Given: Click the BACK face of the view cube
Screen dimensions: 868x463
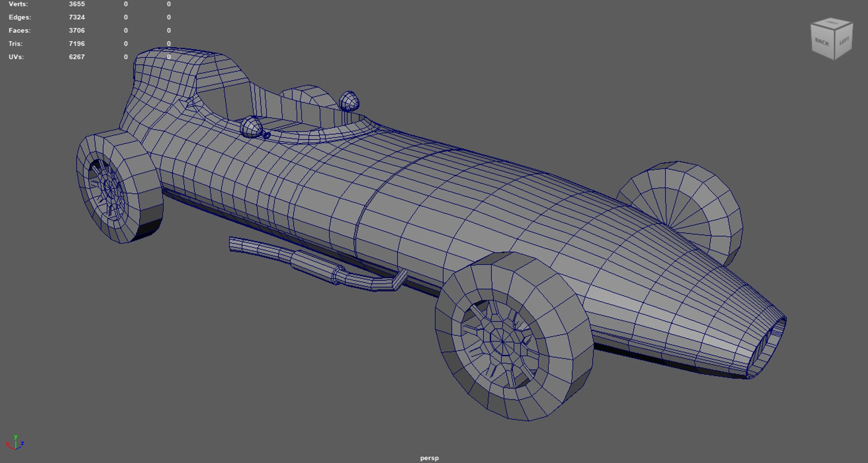Looking at the screenshot, I should point(822,42).
